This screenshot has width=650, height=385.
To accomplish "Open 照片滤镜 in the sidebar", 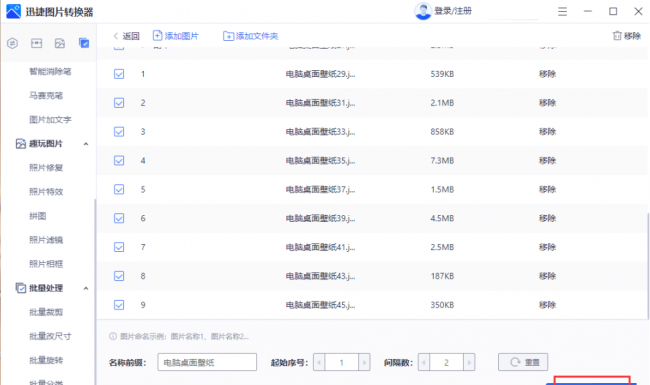I will tap(46, 240).
